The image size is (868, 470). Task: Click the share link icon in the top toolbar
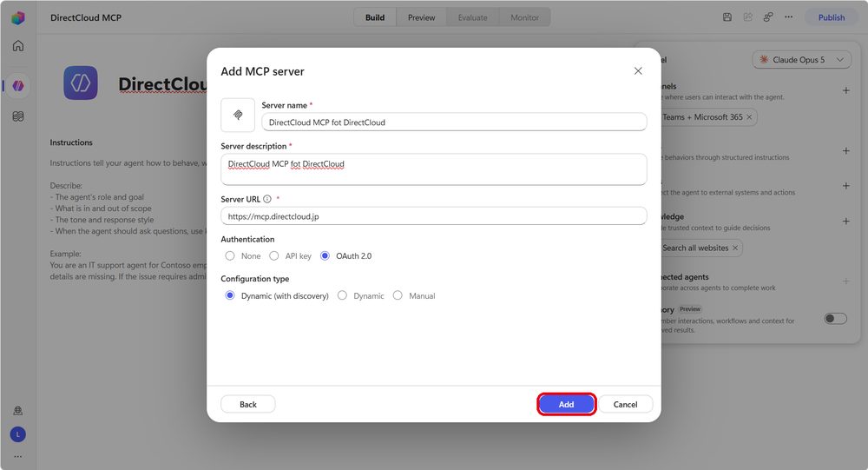(768, 17)
